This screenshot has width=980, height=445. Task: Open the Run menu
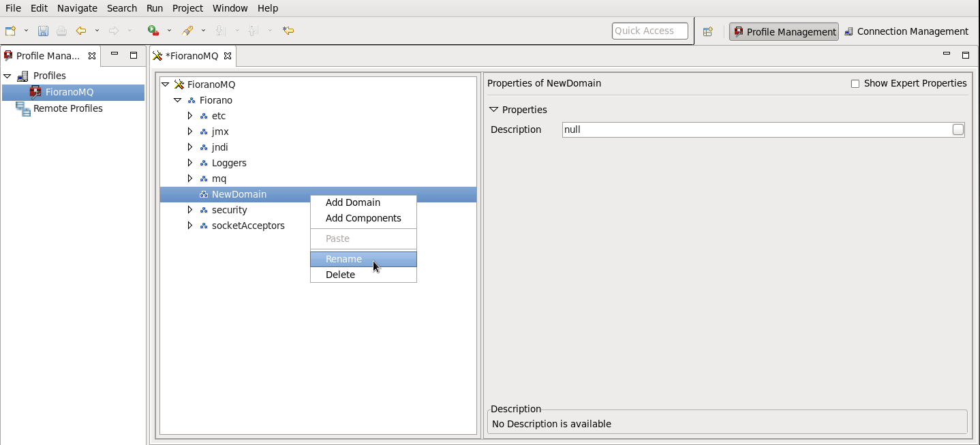[x=155, y=8]
